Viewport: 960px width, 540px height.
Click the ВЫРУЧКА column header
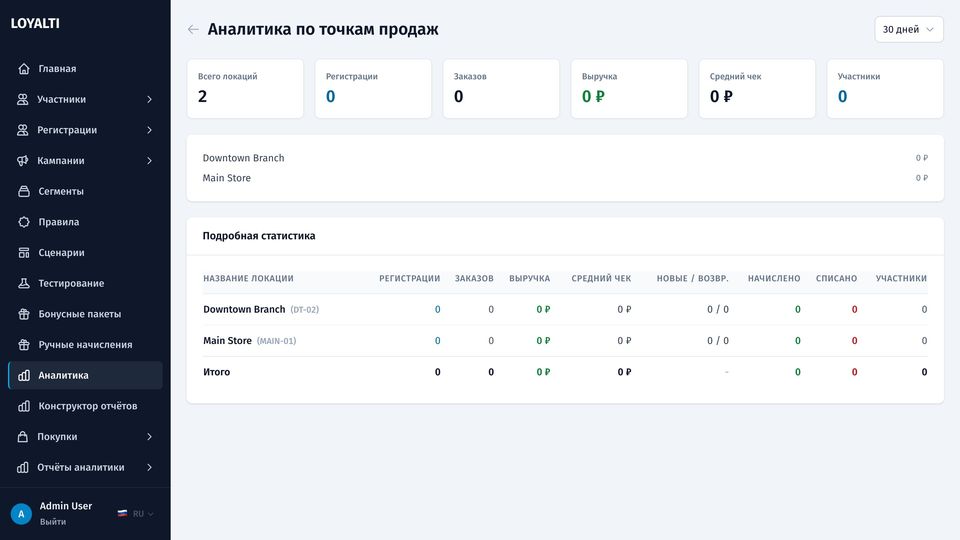[530, 278]
